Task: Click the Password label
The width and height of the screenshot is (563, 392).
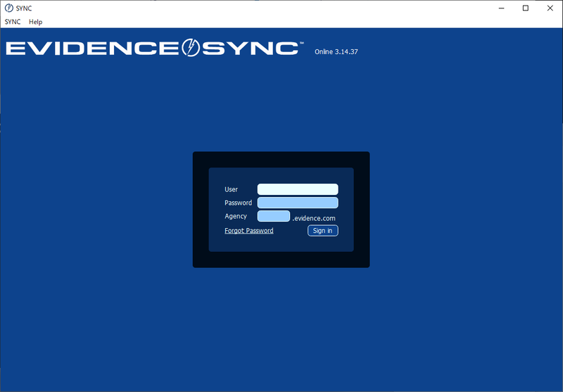Action: coord(239,203)
